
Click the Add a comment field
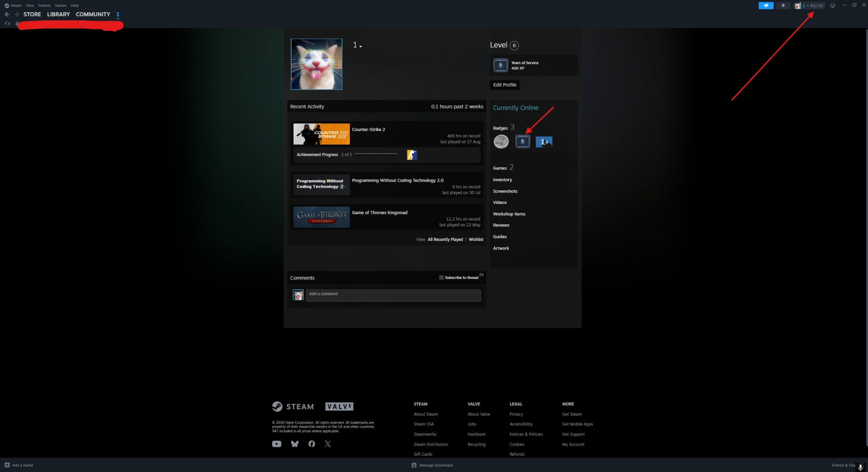393,296
